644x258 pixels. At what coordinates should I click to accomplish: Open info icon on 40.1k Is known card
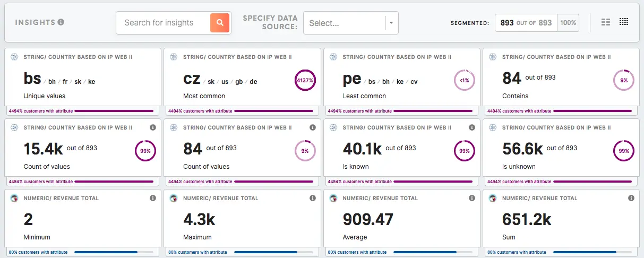472,127
